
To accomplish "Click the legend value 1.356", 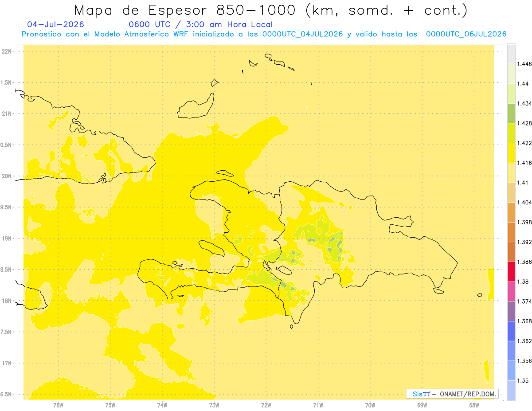I will coord(524,361).
